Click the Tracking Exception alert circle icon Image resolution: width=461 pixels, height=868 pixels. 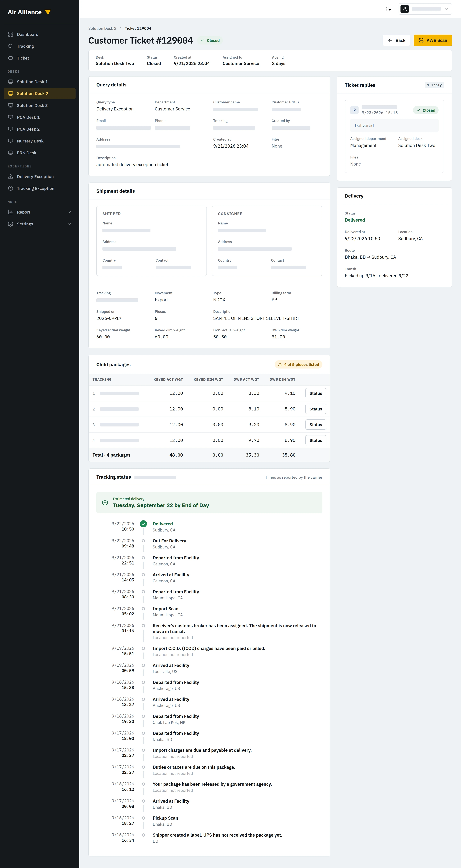click(10, 188)
